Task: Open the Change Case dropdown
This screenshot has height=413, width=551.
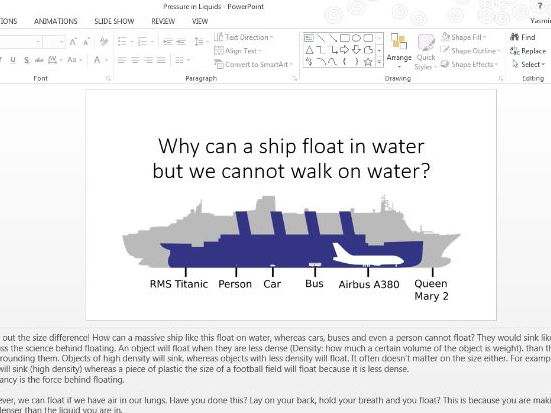Action: (74, 60)
